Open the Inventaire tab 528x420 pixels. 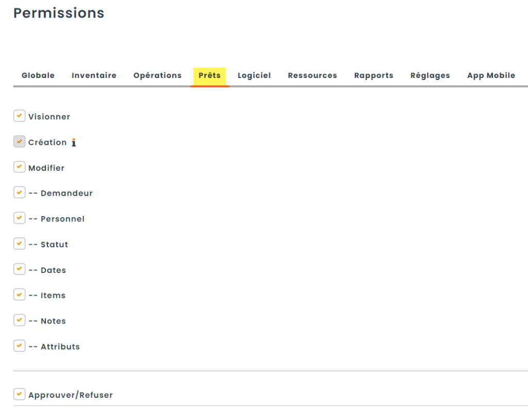click(x=94, y=75)
